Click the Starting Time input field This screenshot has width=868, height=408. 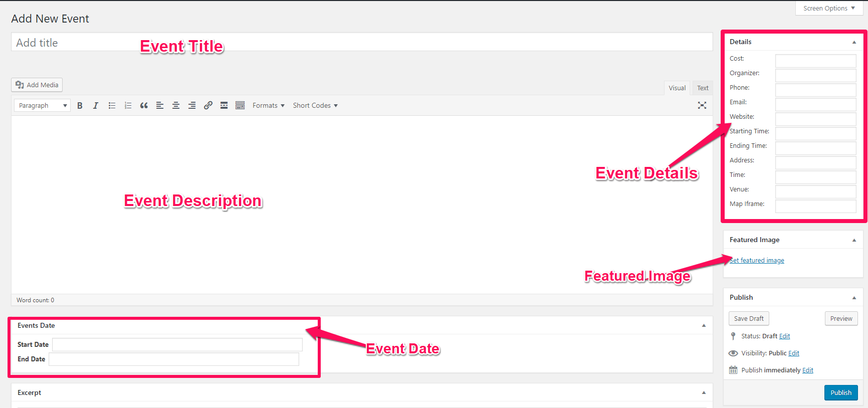point(815,133)
